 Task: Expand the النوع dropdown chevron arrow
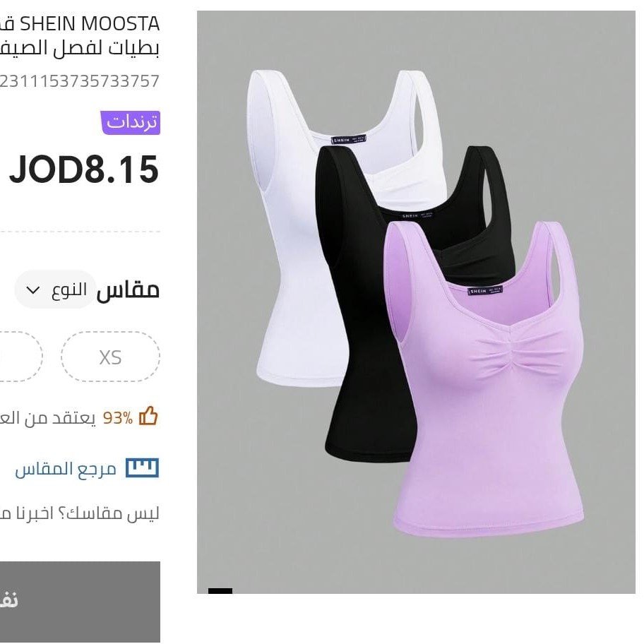tap(32, 290)
